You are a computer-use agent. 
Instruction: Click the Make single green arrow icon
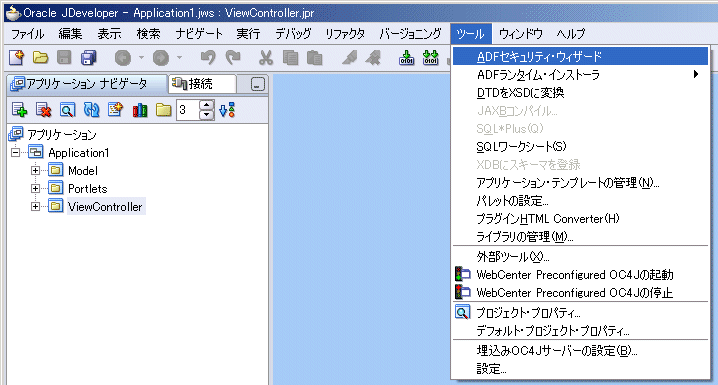[x=406, y=58]
